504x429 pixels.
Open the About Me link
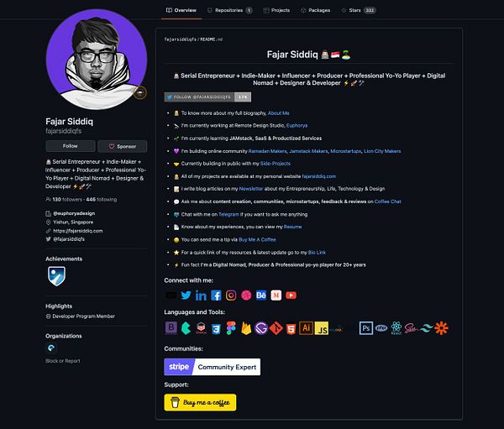[x=278, y=113]
